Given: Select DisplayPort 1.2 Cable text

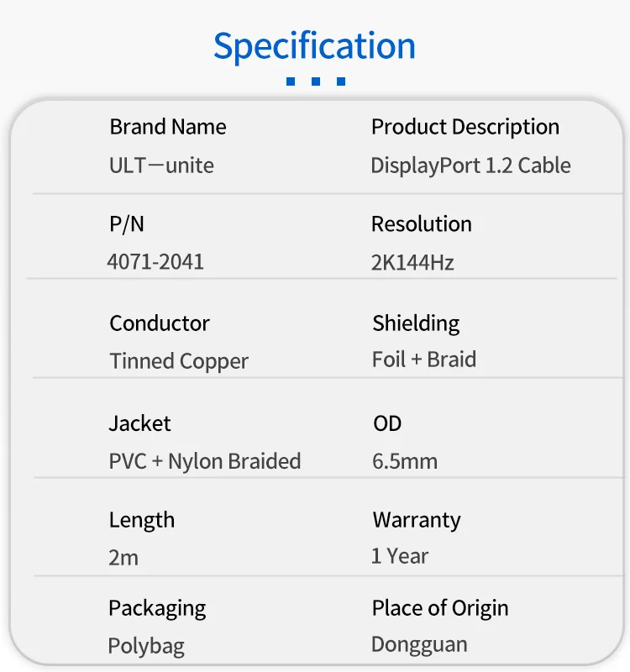Looking at the screenshot, I should [470, 165].
